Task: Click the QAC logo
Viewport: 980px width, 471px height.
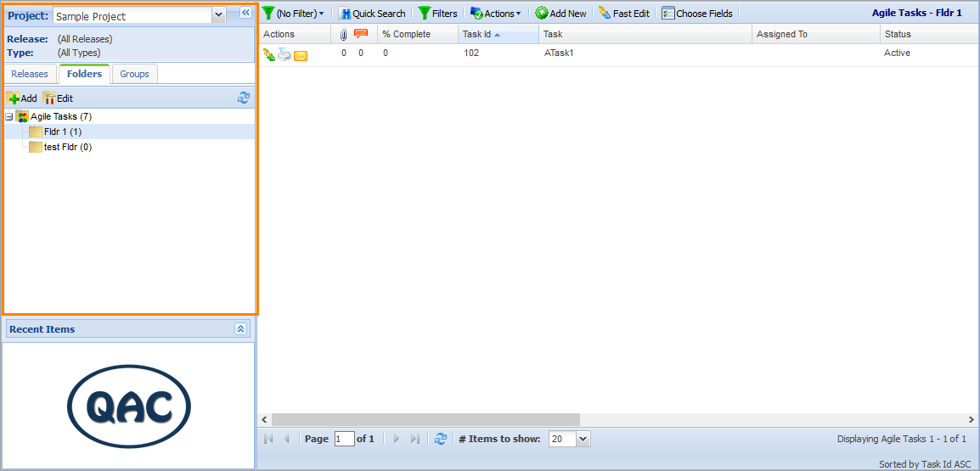Action: point(129,407)
